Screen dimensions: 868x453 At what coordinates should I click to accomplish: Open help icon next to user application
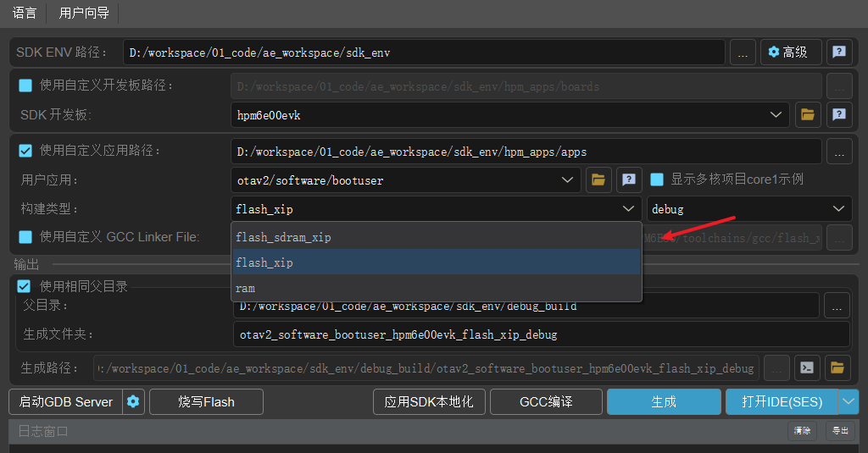629,180
